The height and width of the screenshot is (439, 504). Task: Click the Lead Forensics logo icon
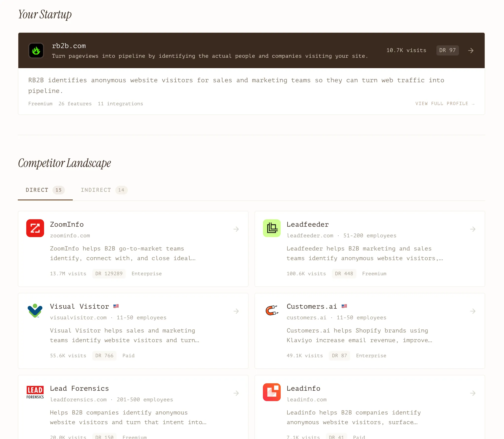(x=35, y=392)
